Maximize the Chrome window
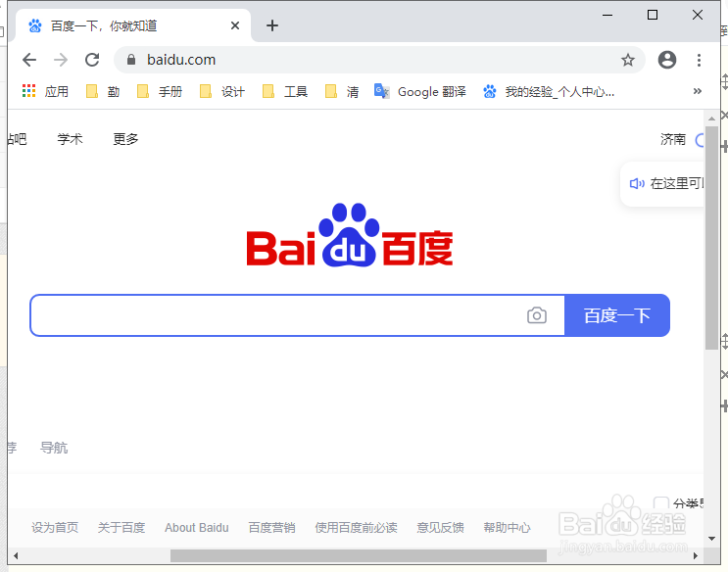This screenshot has width=728, height=572. click(x=653, y=15)
